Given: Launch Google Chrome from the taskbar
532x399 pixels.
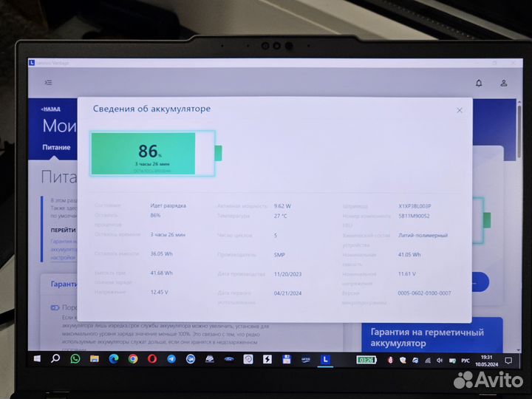Looking at the screenshot, I should point(133,359).
